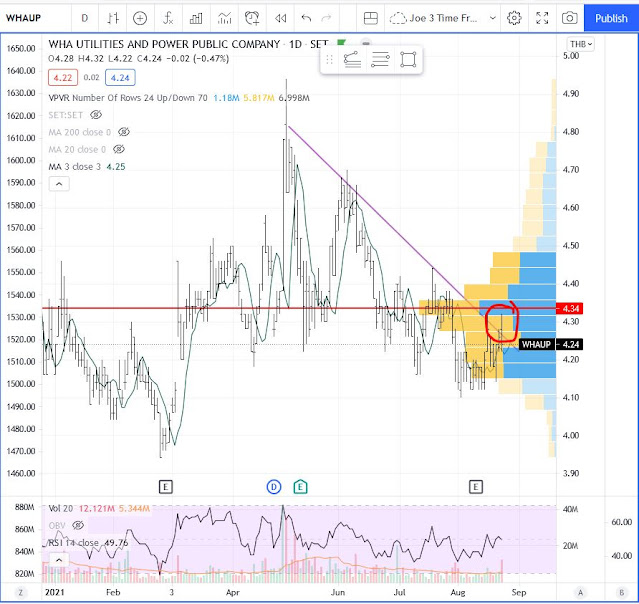This screenshot has width=639, height=604.
Task: Select chart layout grid icon
Action: (370, 18)
